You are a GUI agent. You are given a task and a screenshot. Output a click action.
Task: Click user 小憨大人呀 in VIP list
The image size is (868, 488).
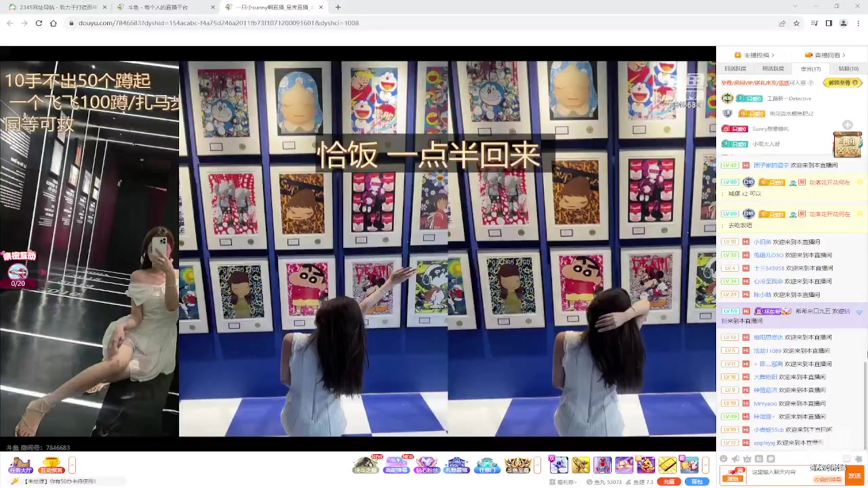[x=766, y=144]
